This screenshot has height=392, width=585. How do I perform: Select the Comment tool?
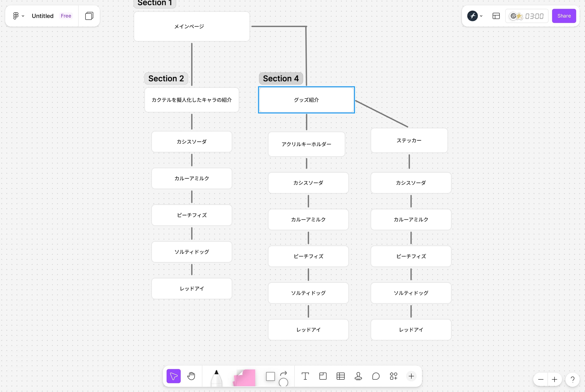(x=376, y=376)
